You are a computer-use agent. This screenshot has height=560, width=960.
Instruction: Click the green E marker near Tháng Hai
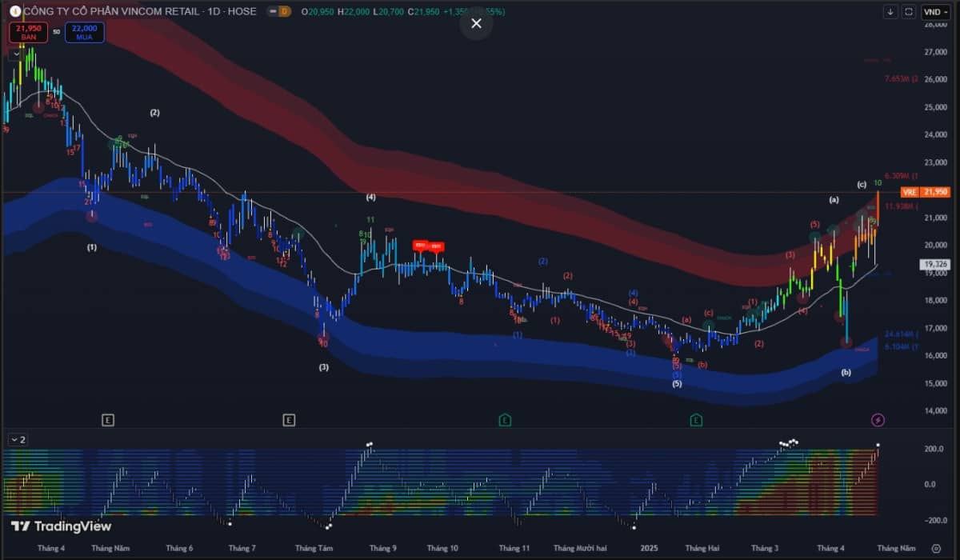[x=697, y=419]
